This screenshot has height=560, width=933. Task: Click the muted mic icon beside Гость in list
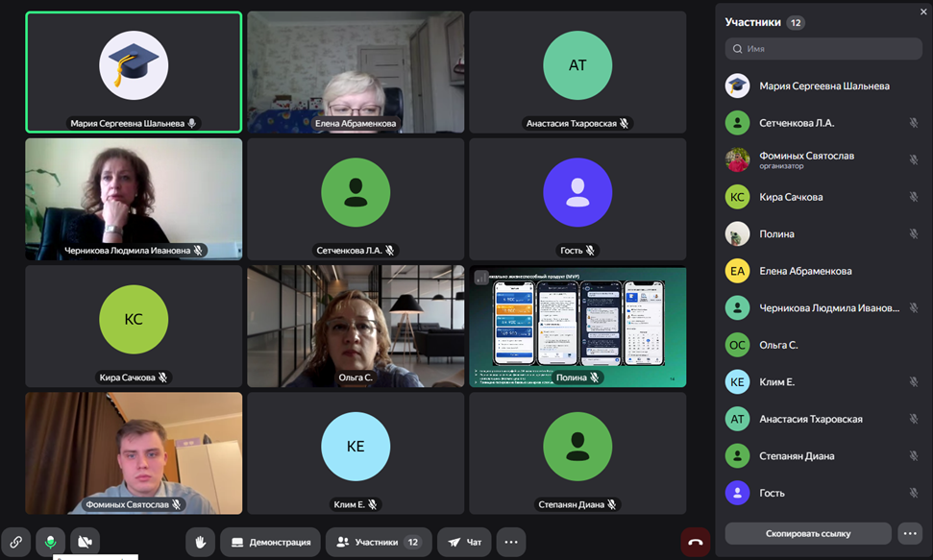(913, 493)
